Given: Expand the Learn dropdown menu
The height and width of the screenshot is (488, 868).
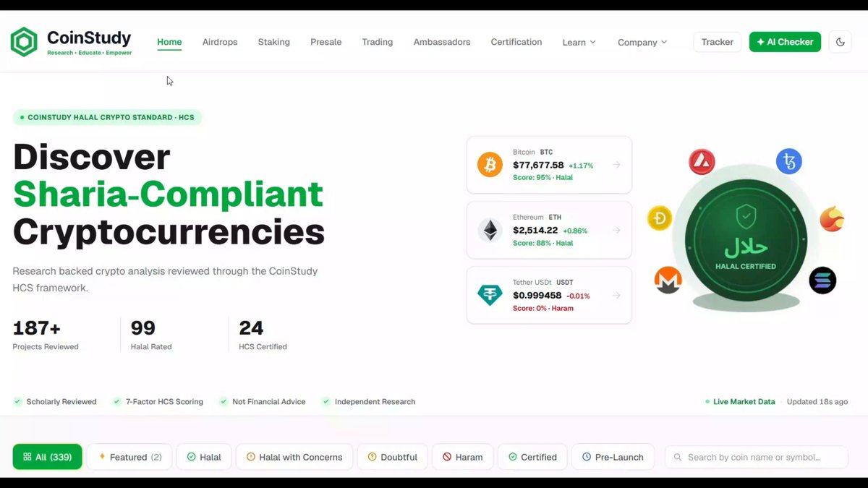Looking at the screenshot, I should pos(579,42).
